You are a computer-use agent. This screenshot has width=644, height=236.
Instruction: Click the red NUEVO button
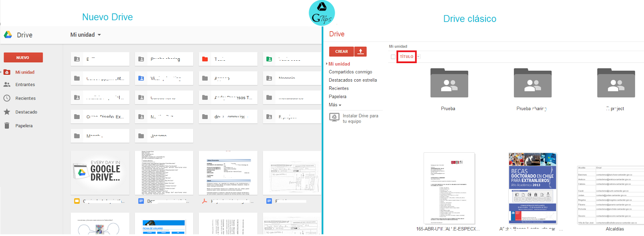click(23, 57)
